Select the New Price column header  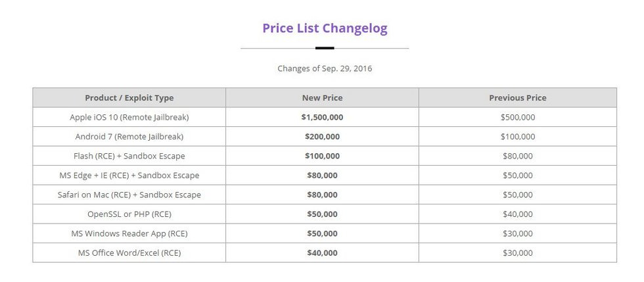tap(322, 98)
